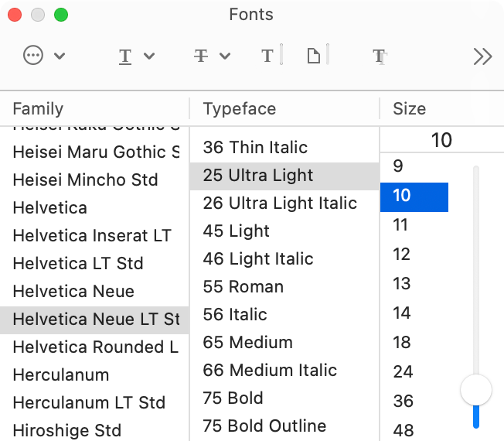Choose 55 Roman typeface
Image resolution: width=504 pixels, height=441 pixels.
click(x=284, y=286)
